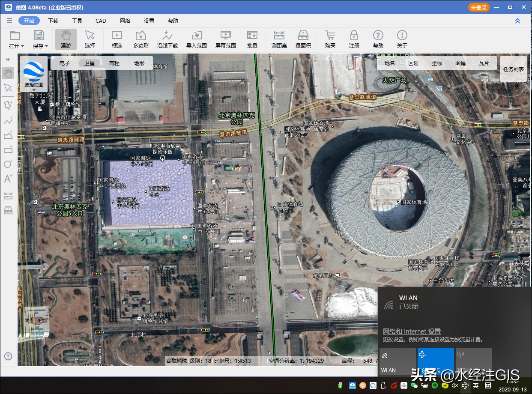
Task: Collapse the ribbon with the chevron button
Action: (517, 21)
